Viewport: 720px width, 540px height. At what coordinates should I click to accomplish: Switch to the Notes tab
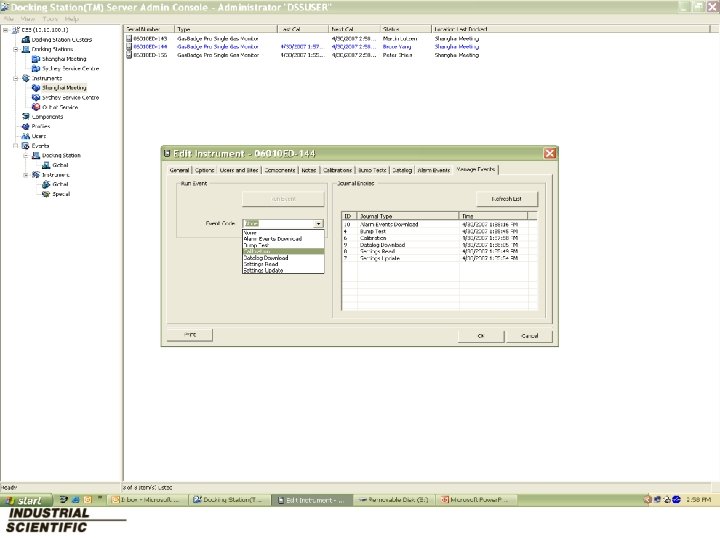(309, 170)
